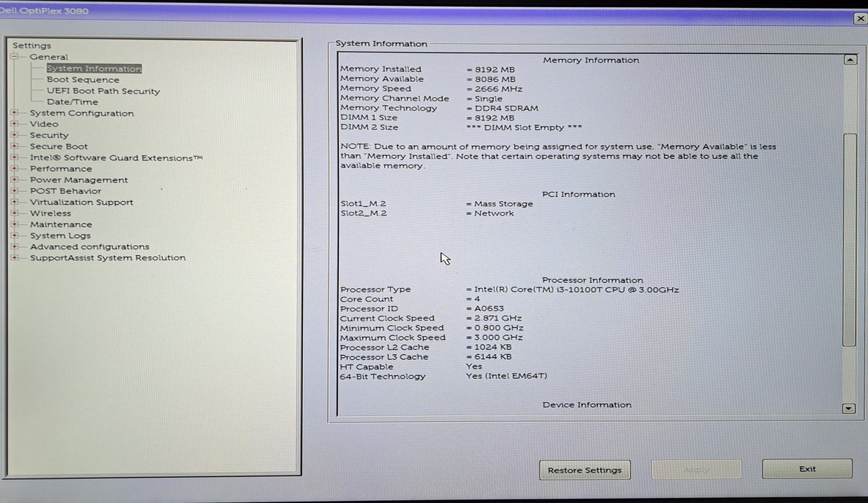Select Intel Software Guard Extensions label
Screen dimensions: 868x503
pos(116,157)
